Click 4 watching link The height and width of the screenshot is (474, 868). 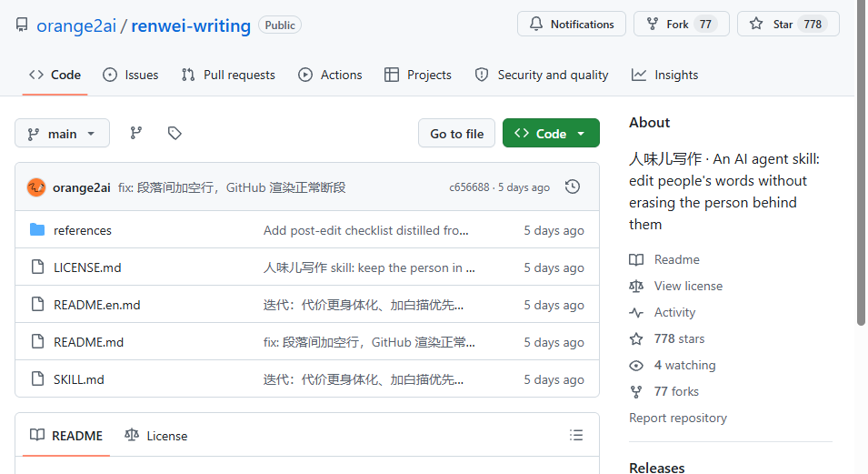coord(684,366)
